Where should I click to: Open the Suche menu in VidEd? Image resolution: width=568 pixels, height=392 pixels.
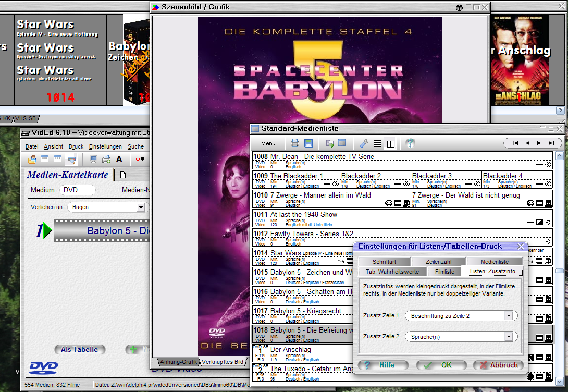click(x=136, y=146)
